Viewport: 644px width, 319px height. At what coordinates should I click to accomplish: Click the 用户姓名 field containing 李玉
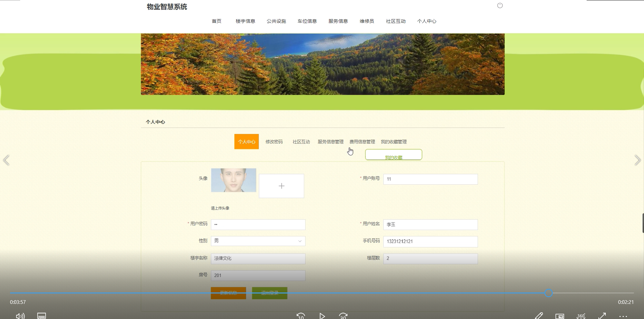(431, 225)
